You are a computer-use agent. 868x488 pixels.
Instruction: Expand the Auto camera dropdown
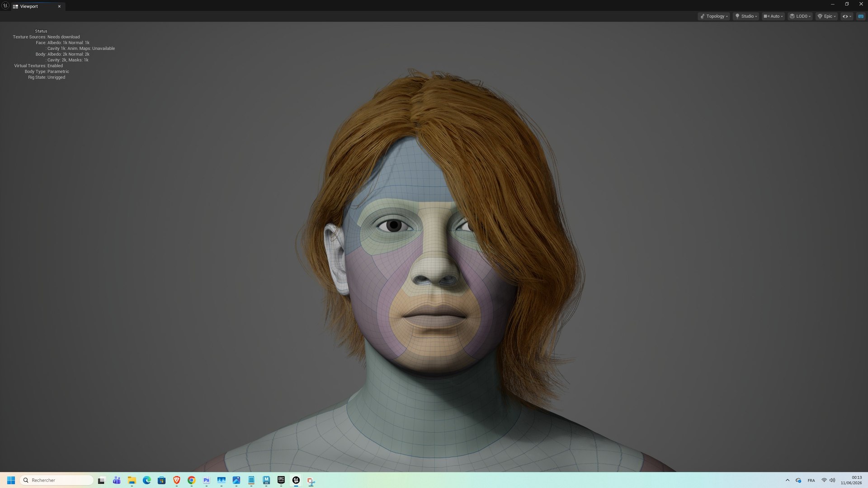[773, 16]
